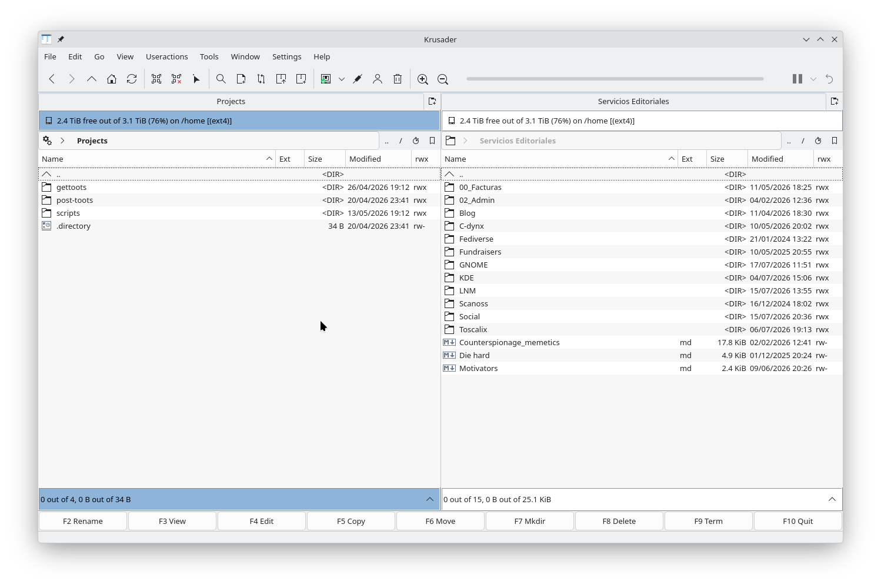Image resolution: width=881 pixels, height=588 pixels.
Task: Open the Tools menu
Action: coord(209,56)
